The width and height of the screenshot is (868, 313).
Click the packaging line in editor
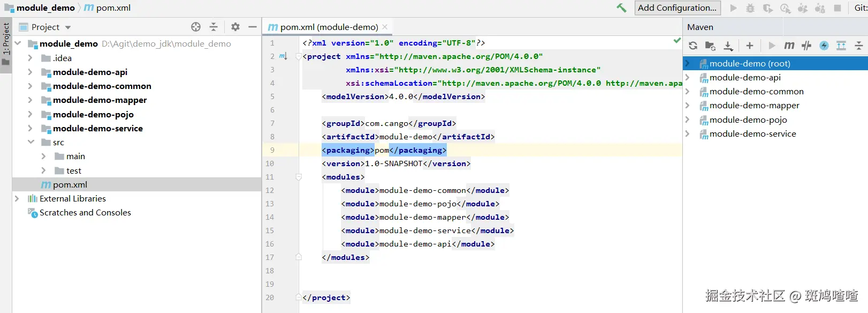tap(384, 150)
